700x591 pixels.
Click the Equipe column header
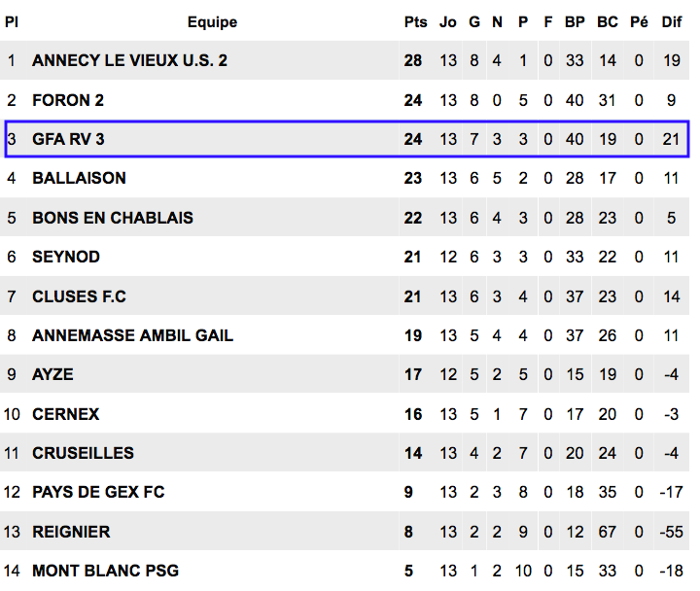(x=212, y=22)
